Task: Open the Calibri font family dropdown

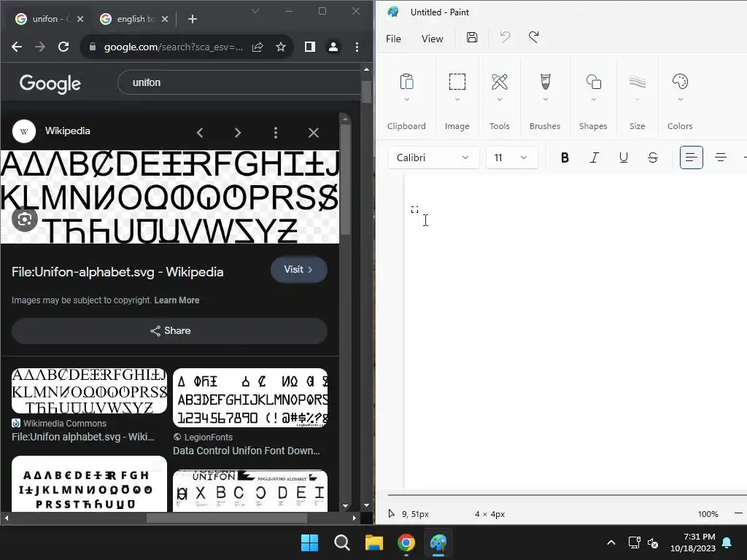Action: [x=433, y=157]
